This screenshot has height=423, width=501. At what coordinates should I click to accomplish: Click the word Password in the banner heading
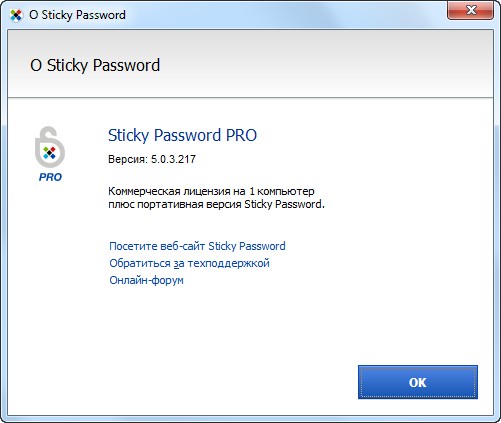pyautogui.click(x=126, y=65)
